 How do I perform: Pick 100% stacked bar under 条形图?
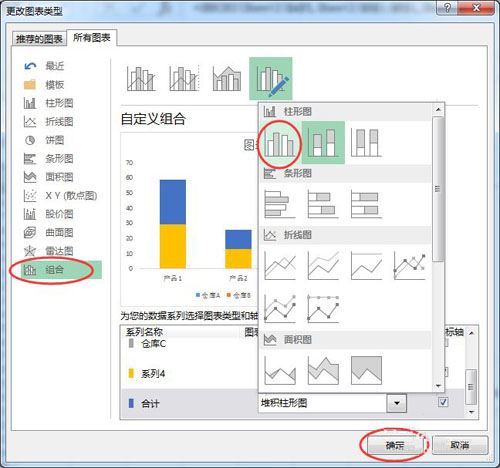[366, 204]
